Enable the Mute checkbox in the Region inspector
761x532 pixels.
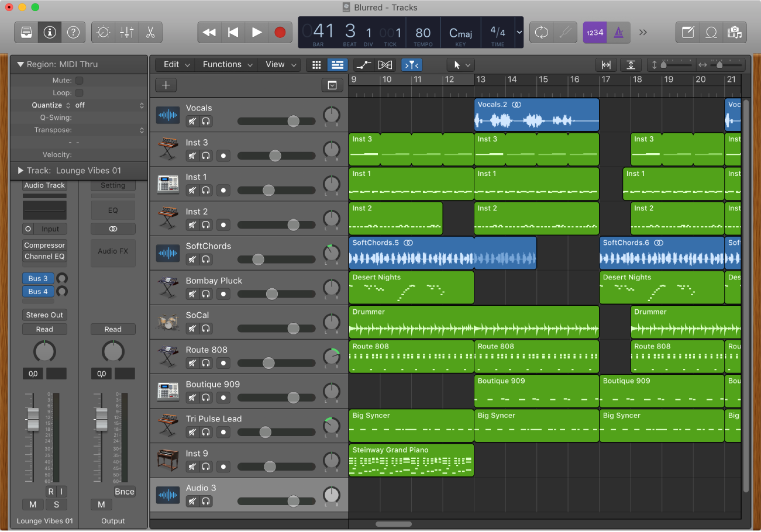(78, 80)
